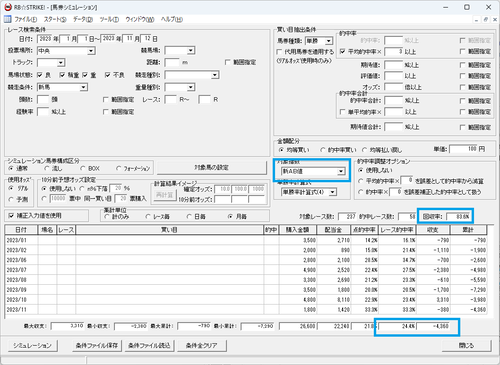Choose the 日毎 aggregation radio button
This screenshot has width=500, height=365.
click(x=189, y=217)
